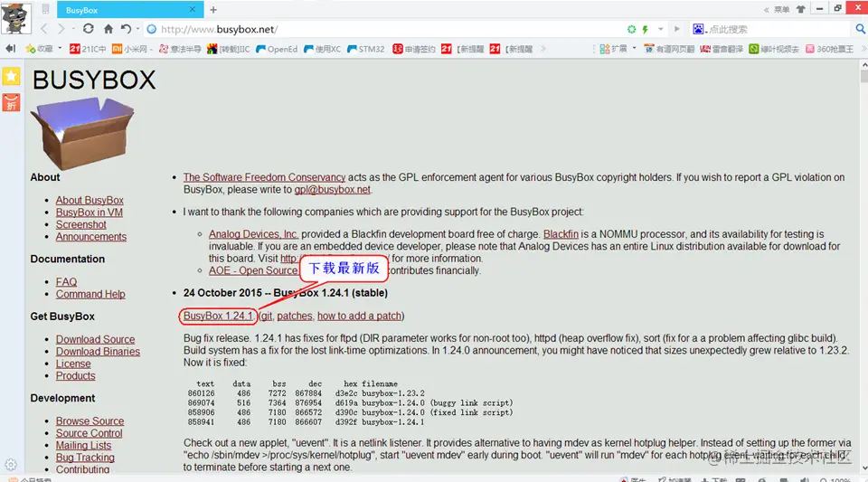This screenshot has width=868, height=482.
Task: Open a new tab with plus button
Action: click(x=213, y=9)
